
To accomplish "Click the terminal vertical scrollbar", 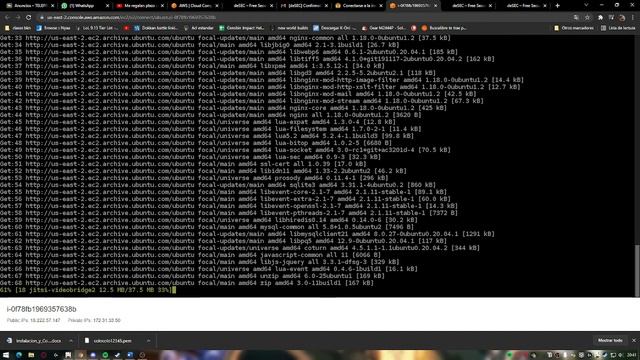I will click(637, 271).
